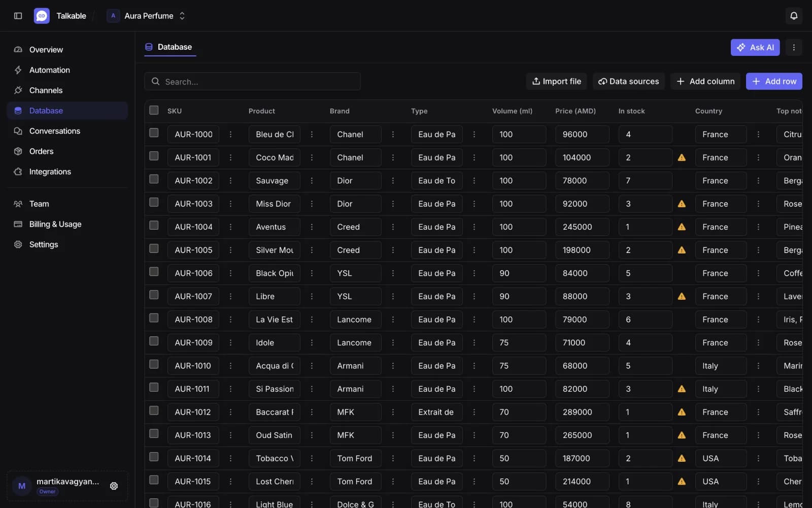Select the Database tab
Screen dimensions: 812x508
[x=170, y=47]
